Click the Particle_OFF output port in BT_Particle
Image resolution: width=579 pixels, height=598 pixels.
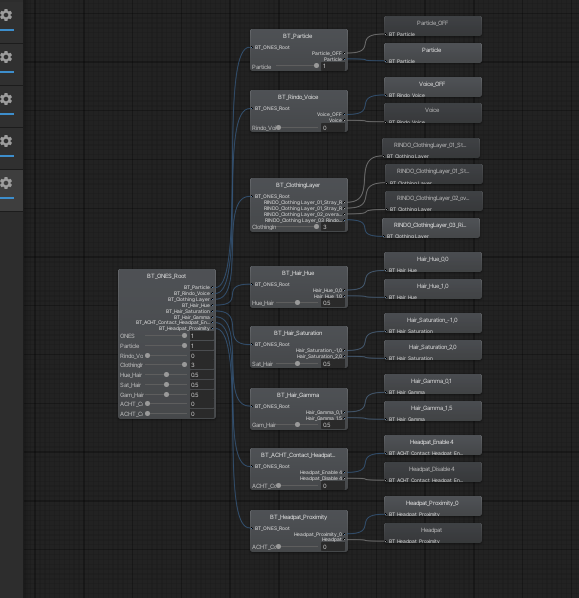tap(344, 53)
